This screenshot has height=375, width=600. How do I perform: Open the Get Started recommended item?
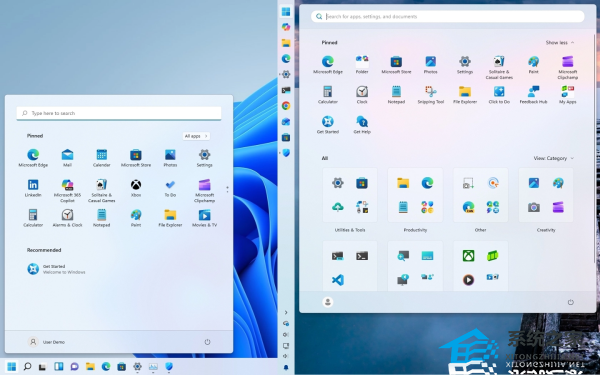[56, 269]
